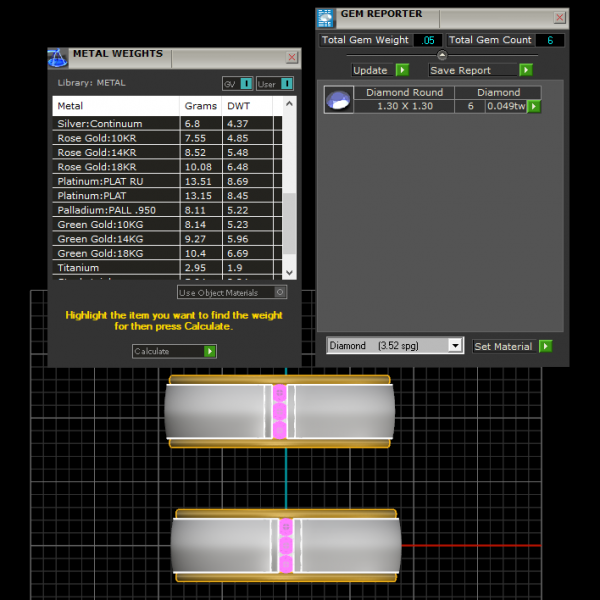Click the green arrow beside Save Report
Viewport: 600px width, 600px height.
(526, 70)
